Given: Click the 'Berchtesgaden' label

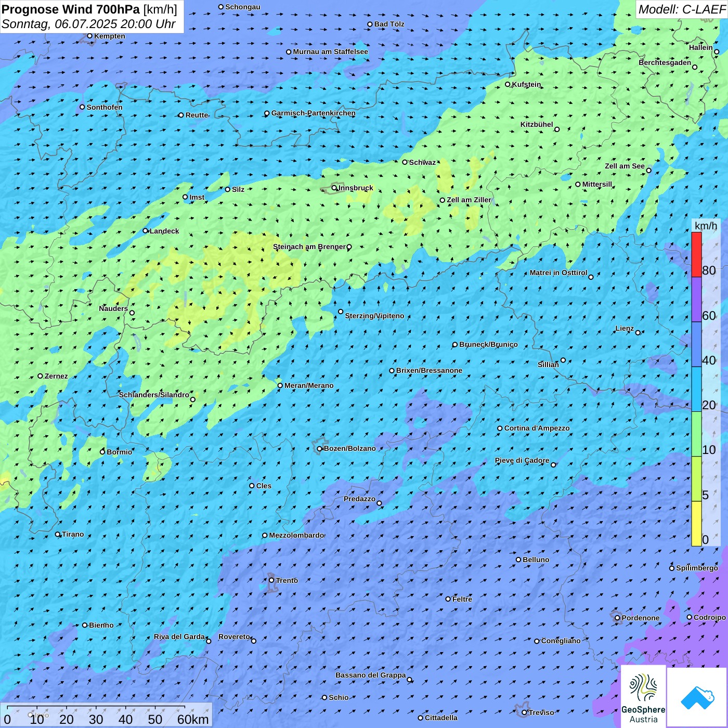Looking at the screenshot, I should [x=665, y=62].
